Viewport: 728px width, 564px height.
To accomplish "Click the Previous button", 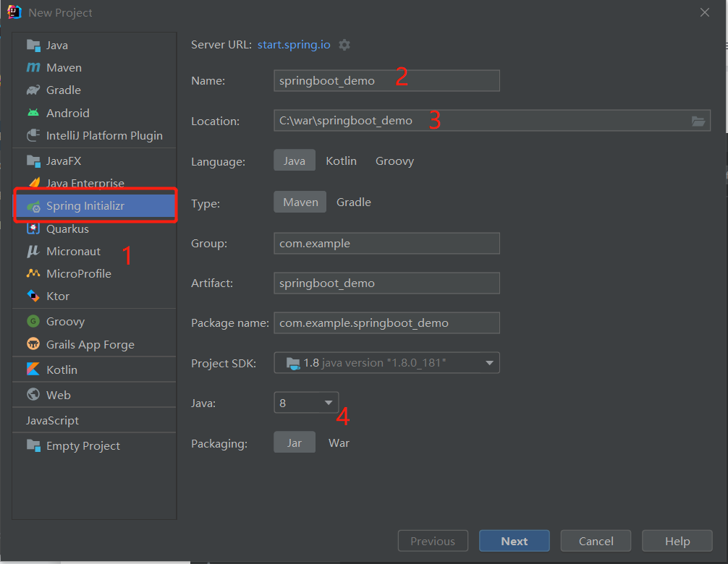I will (x=433, y=541).
